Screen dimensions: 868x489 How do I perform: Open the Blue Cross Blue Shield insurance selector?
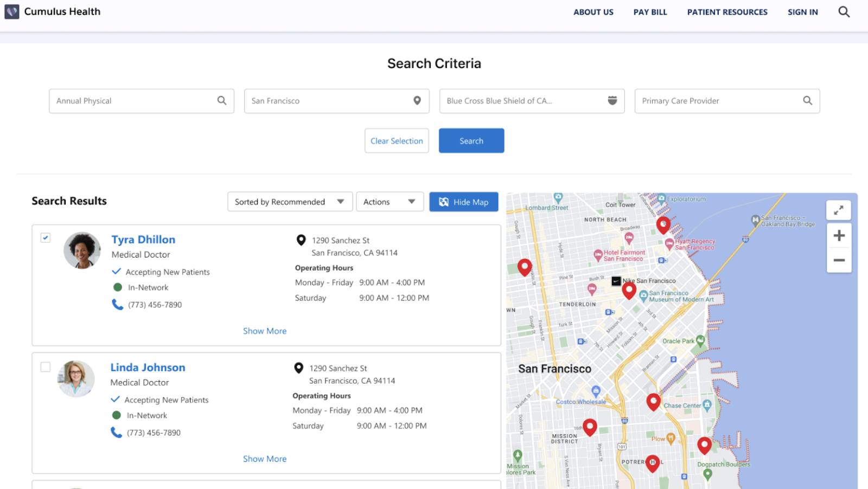click(532, 101)
